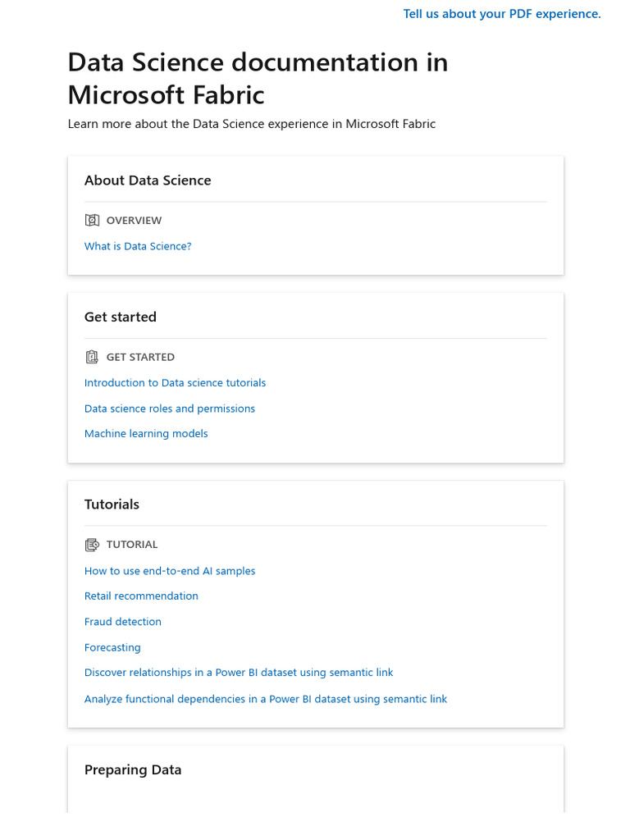The width and height of the screenshot is (630, 840).
Task: Click the 'Preparing Data' card heading
Action: [x=133, y=770]
